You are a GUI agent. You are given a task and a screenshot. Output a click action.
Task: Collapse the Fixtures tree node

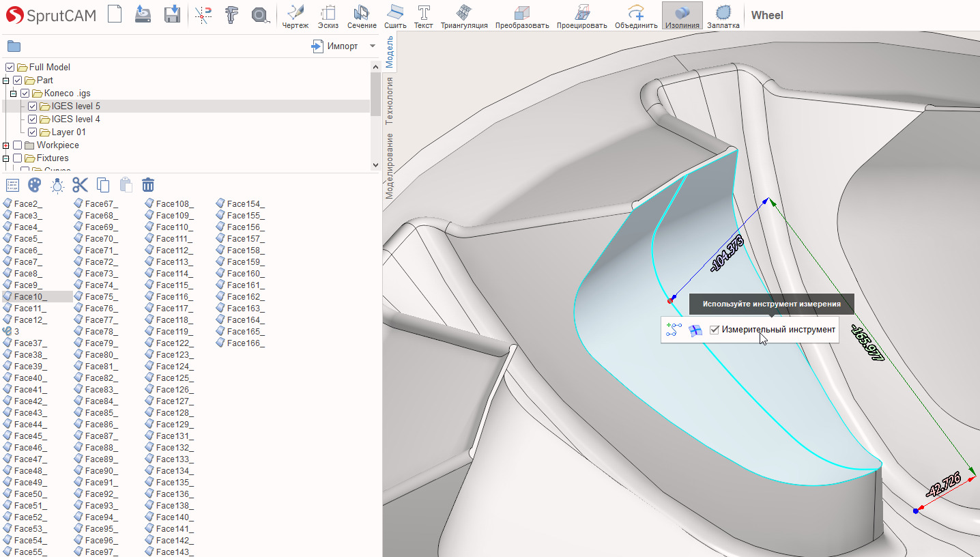coord(6,158)
